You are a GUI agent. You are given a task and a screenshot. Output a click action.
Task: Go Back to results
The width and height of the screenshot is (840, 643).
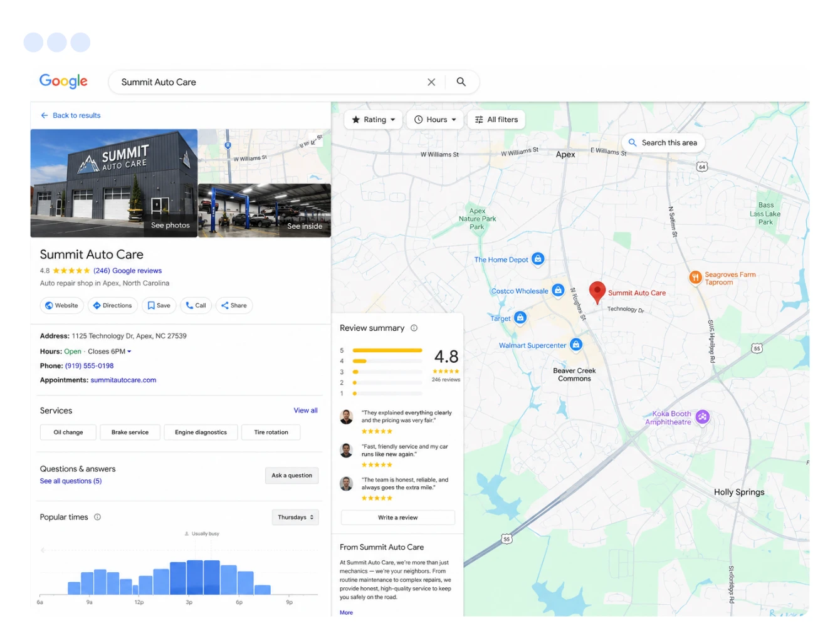70,115
